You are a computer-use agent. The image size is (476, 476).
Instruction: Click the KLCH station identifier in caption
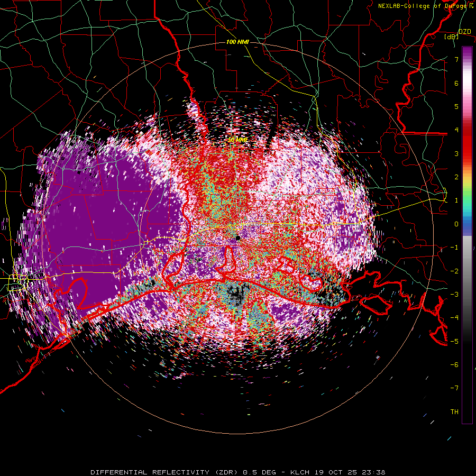pos(300,472)
